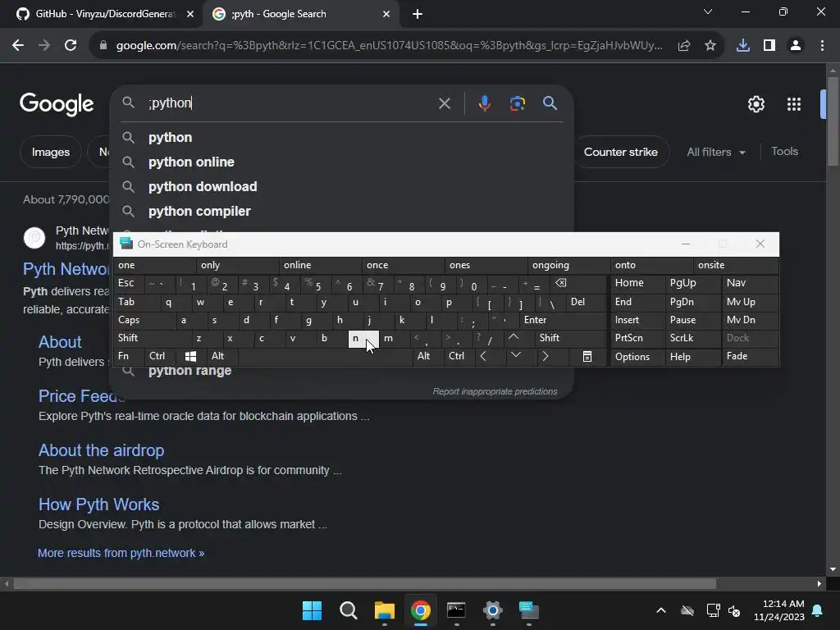Image resolution: width=840 pixels, height=630 pixels.
Task: Open Chrome three-dot menu
Action: point(822,46)
